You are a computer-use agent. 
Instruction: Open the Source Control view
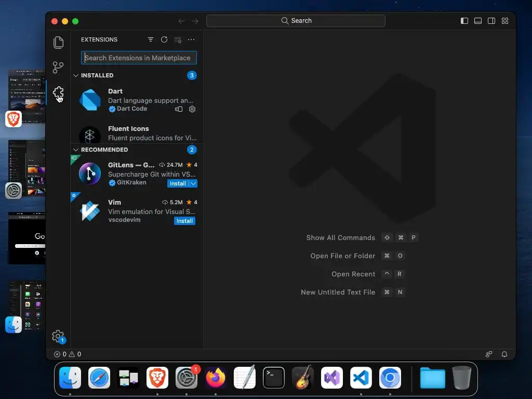click(58, 67)
